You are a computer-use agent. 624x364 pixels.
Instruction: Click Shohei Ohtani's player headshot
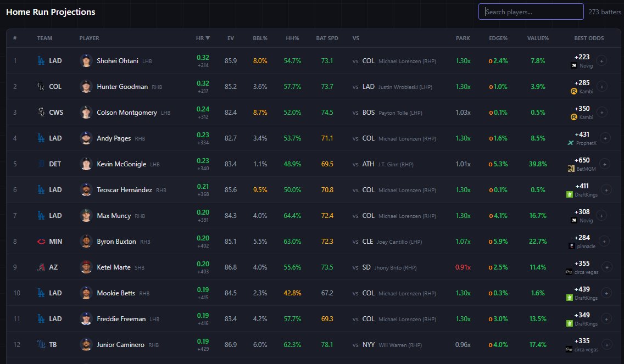86,60
